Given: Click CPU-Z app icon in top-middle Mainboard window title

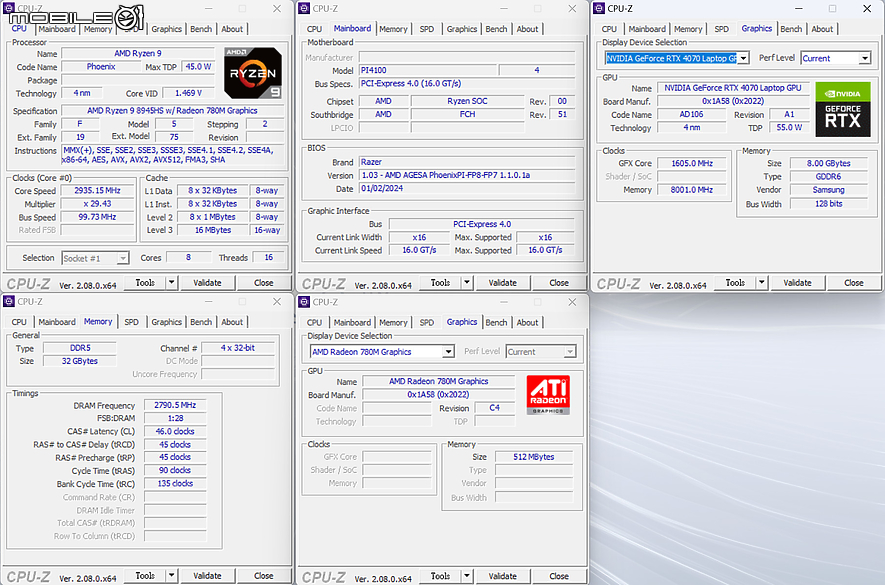Looking at the screenshot, I should [x=304, y=8].
